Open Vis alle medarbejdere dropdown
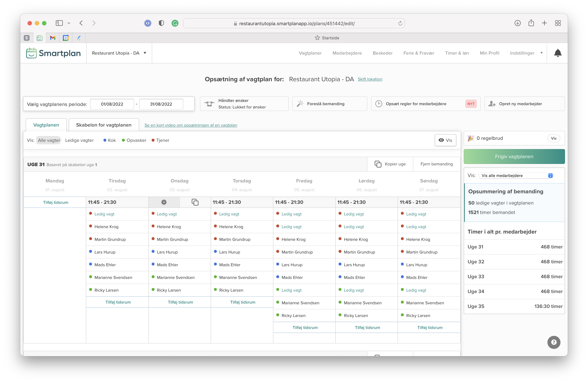588x383 pixels. (x=516, y=176)
